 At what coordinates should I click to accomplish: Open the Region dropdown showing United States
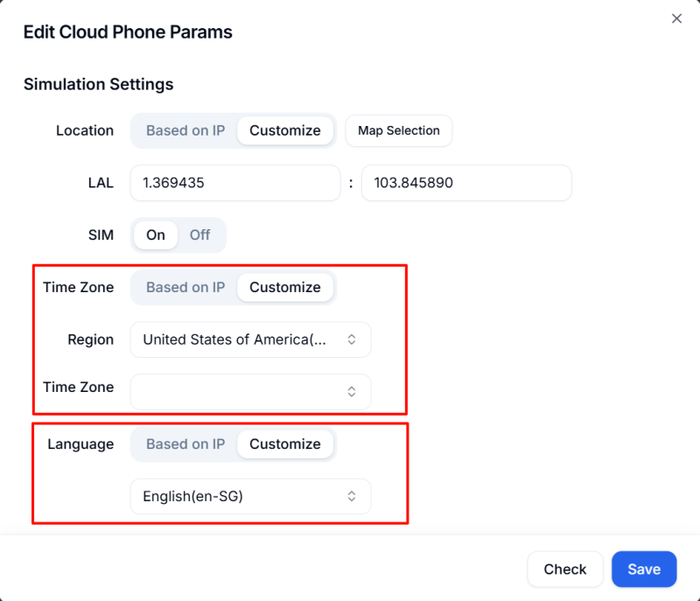(x=236, y=339)
